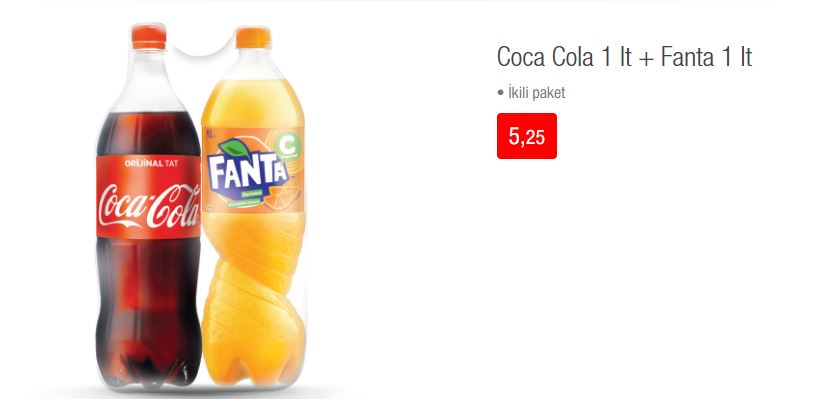Screen dimensions: 840x414
Task: Click the words Coca Cola in the title
Action: (545, 57)
